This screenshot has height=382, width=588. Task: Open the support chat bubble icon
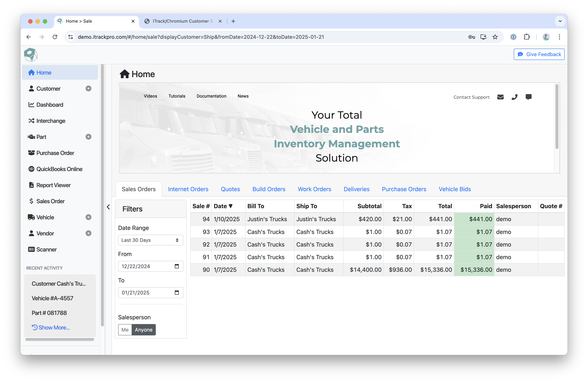pyautogui.click(x=528, y=97)
